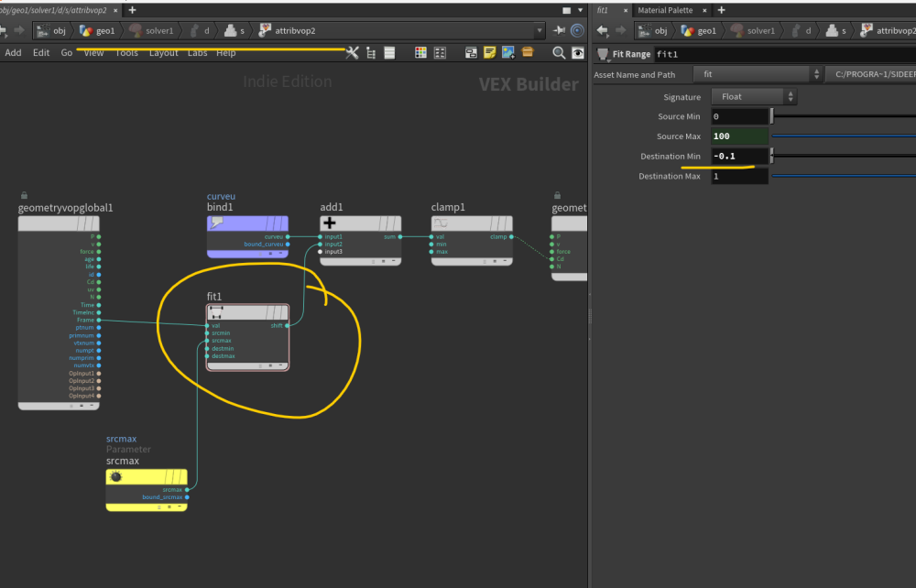Open the network pane tab options arrow
The height and width of the screenshot is (588, 916).
pyautogui.click(x=580, y=10)
